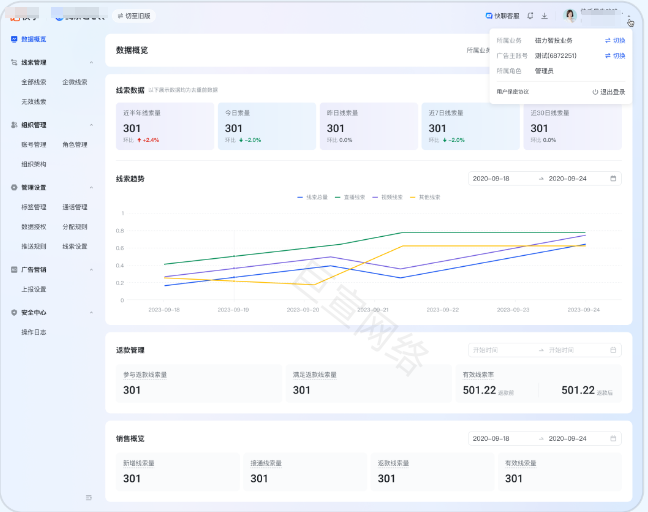Toggle the account dropdown arrow
The height and width of the screenshot is (512, 648).
[629, 17]
